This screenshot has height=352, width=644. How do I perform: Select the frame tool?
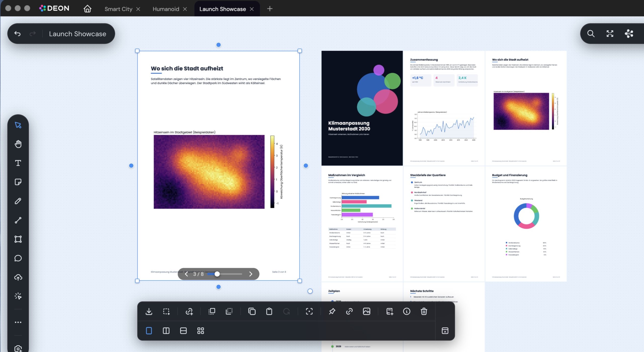[18, 239]
